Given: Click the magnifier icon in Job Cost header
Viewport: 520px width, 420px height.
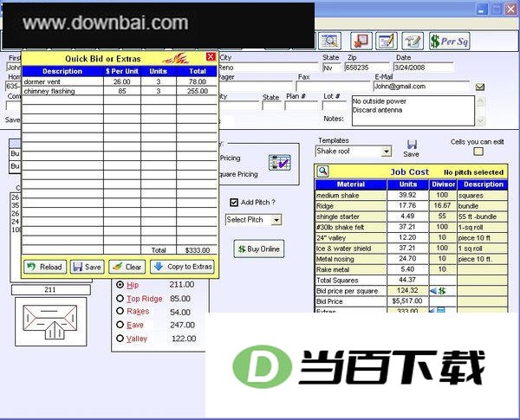Looking at the screenshot, I should coord(322,171).
